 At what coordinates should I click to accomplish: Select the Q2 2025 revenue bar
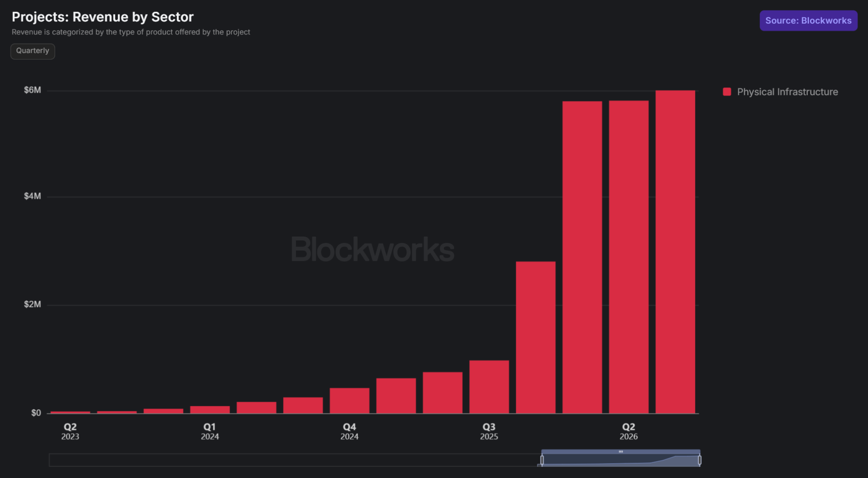pos(442,393)
